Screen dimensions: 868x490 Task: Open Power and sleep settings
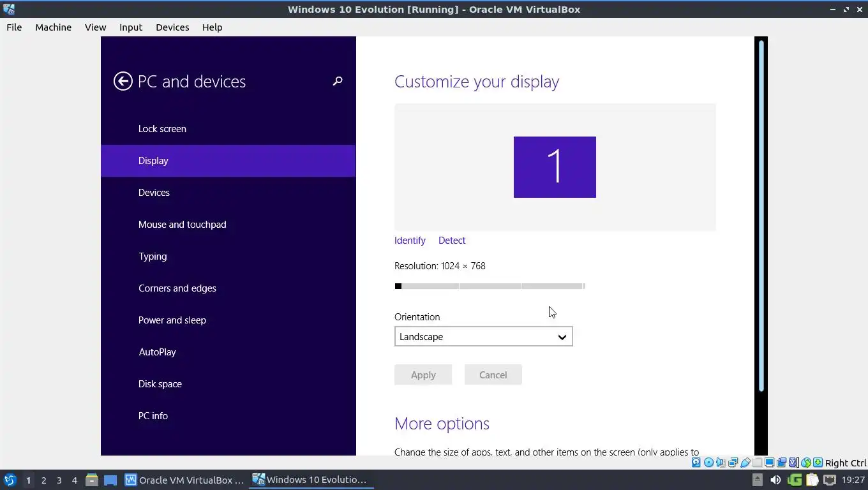coord(228,320)
